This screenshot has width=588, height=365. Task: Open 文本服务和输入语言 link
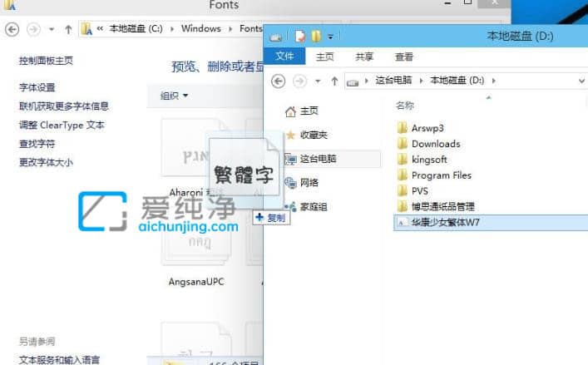[x=59, y=360]
